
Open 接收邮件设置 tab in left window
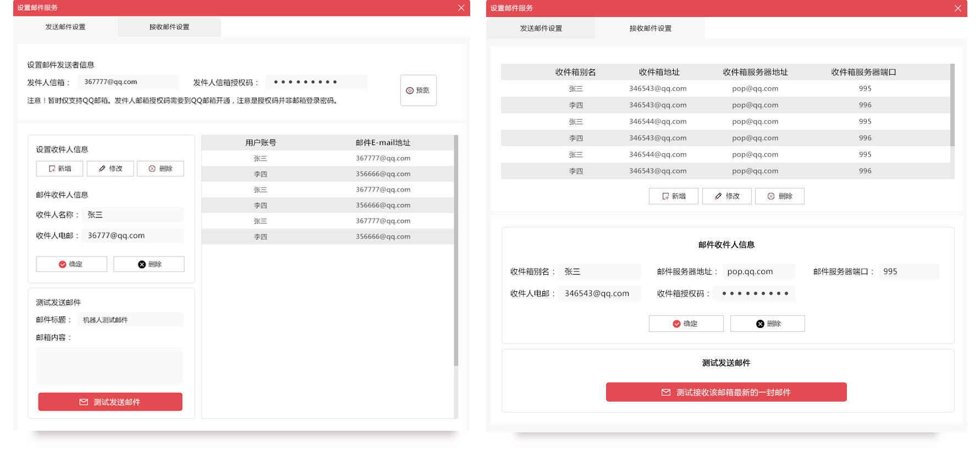point(169,27)
